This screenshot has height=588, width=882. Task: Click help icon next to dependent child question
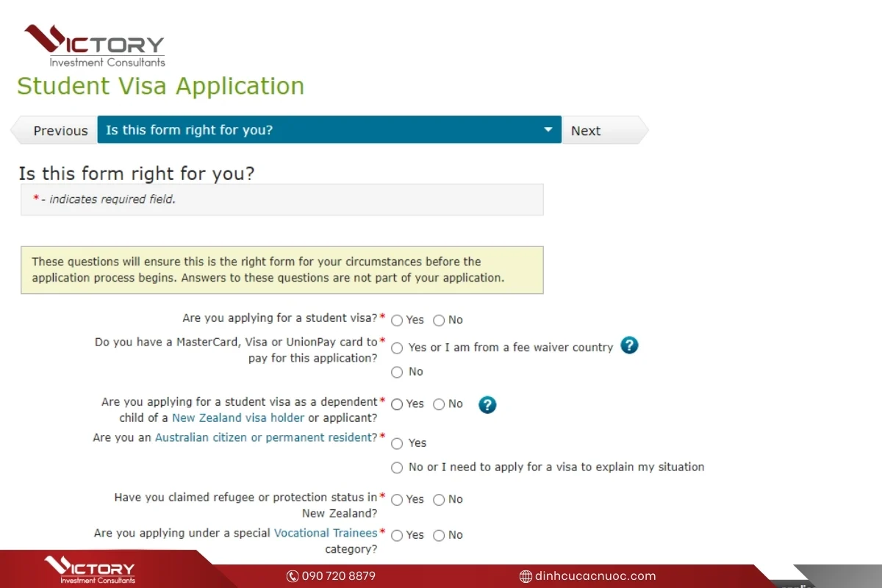(487, 404)
